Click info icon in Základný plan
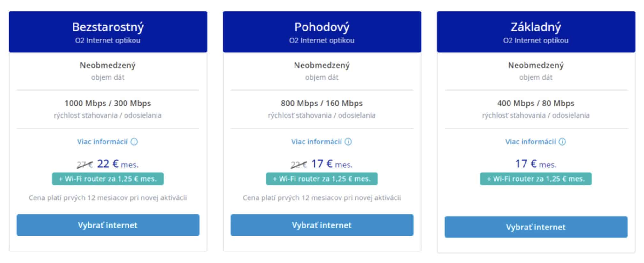 (562, 142)
